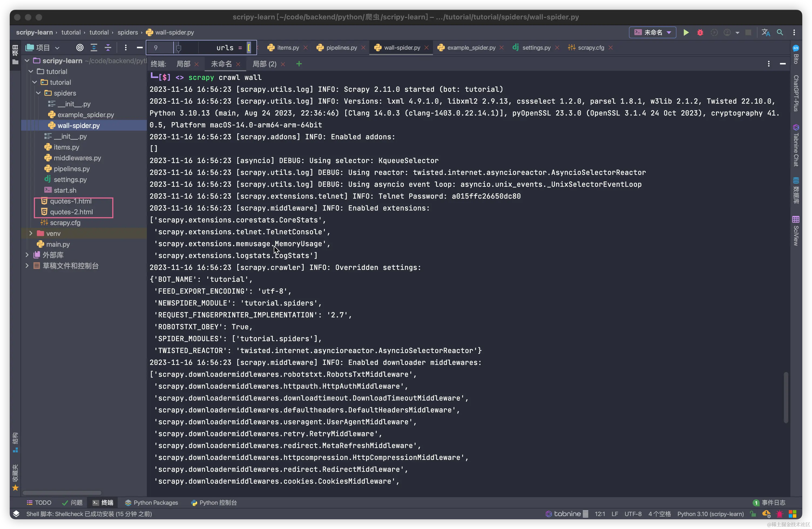
Task: Open the search everywhere magnifier
Action: (780, 32)
